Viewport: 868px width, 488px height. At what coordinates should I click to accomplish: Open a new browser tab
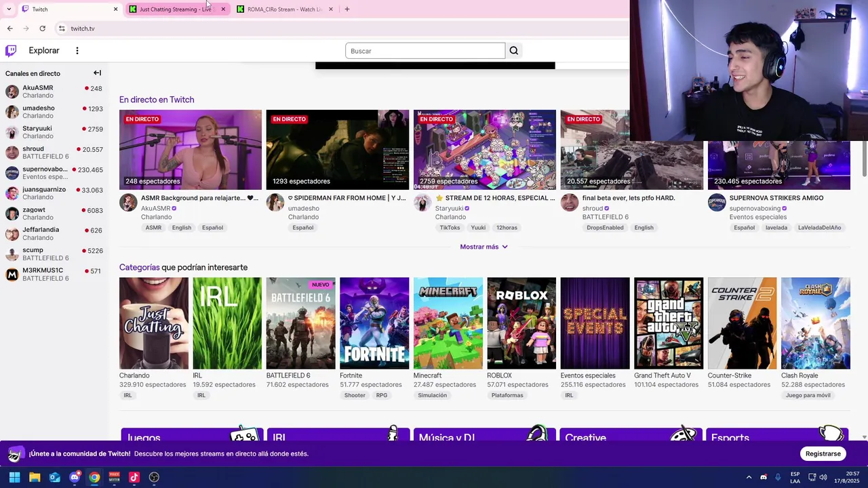click(347, 9)
